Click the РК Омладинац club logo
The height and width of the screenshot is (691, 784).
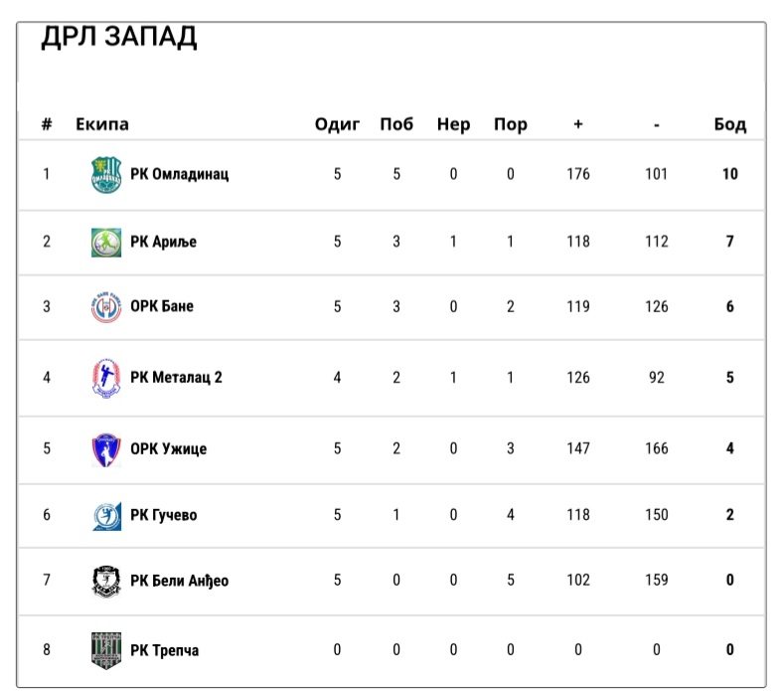coord(106,175)
